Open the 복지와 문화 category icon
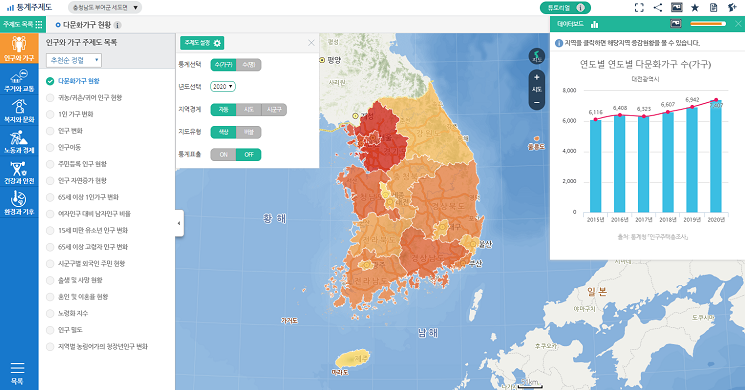 pyautogui.click(x=19, y=110)
